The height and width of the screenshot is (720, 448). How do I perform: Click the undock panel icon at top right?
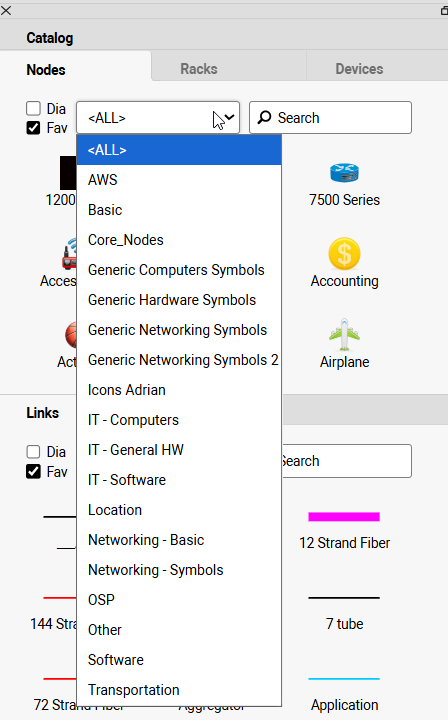[x=444, y=11]
